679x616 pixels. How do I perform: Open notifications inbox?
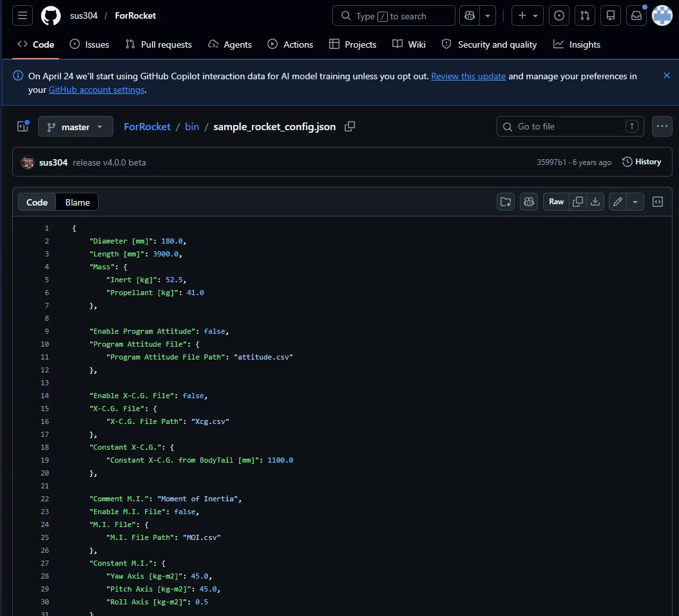pos(636,15)
